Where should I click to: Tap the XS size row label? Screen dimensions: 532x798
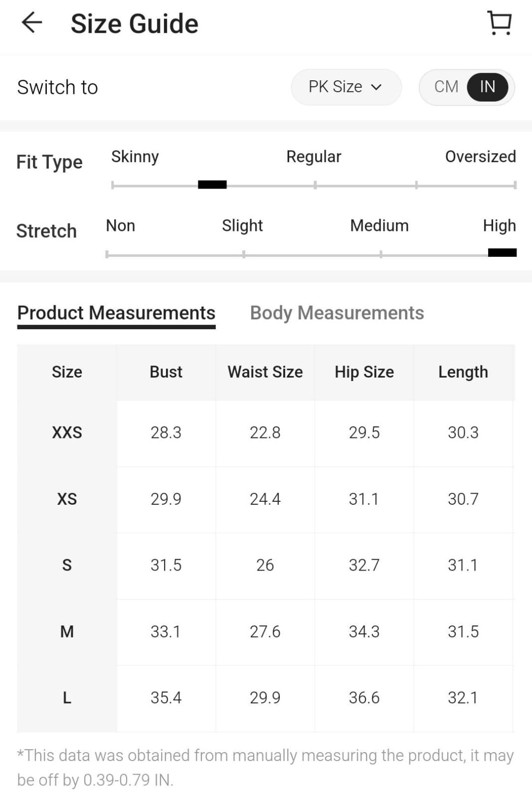pyautogui.click(x=67, y=499)
